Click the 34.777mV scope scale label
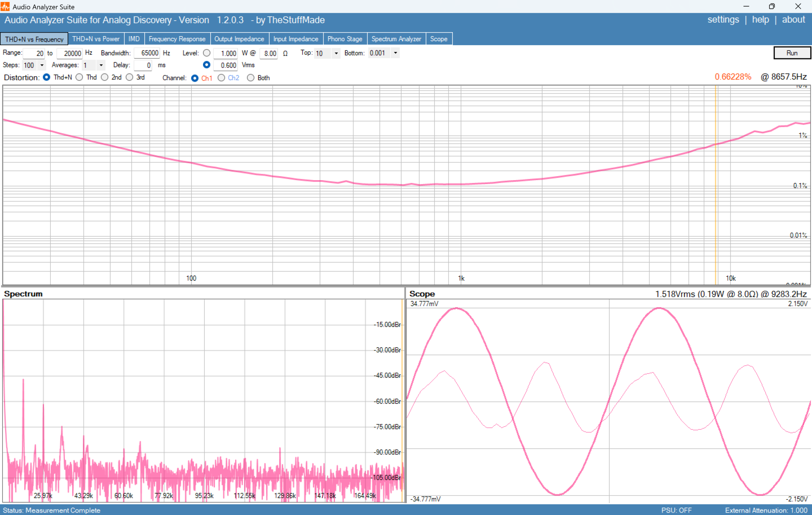The image size is (812, 515). tap(424, 304)
